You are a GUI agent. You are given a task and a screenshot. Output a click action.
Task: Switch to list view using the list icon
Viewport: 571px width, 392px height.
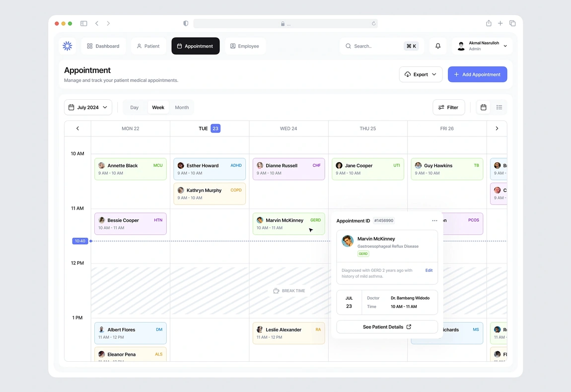(x=500, y=107)
